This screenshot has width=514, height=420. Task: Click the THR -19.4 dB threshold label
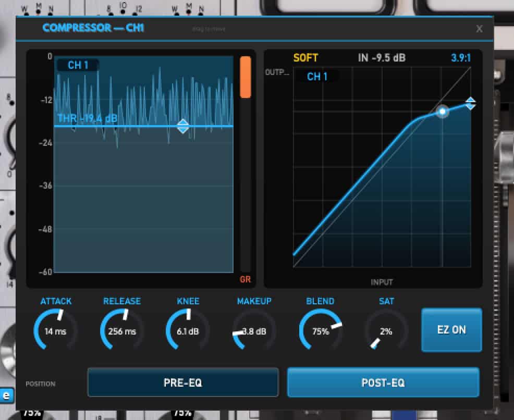point(87,118)
